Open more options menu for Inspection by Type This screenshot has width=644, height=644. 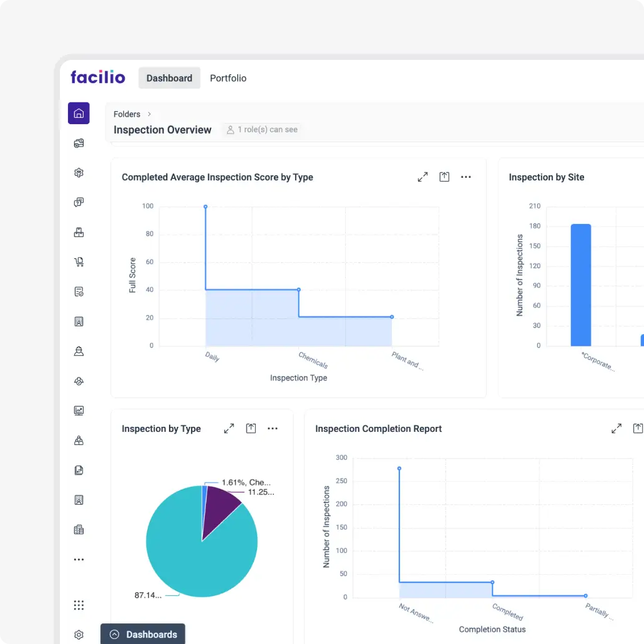pyautogui.click(x=272, y=429)
